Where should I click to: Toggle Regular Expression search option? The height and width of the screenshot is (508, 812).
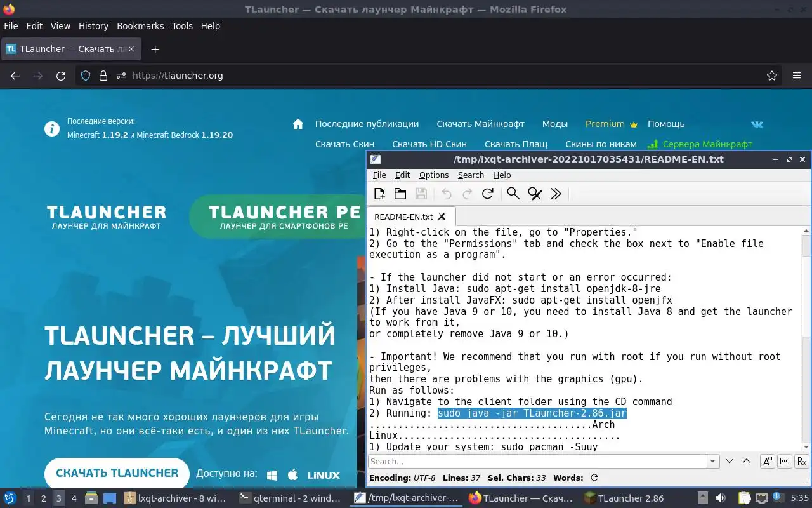(x=801, y=461)
